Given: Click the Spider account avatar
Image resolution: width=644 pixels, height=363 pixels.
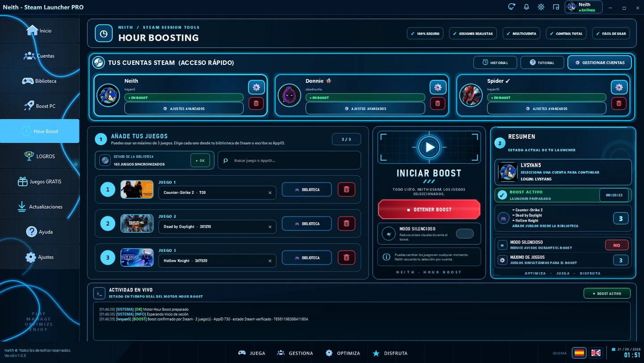Looking at the screenshot, I should coord(470,95).
